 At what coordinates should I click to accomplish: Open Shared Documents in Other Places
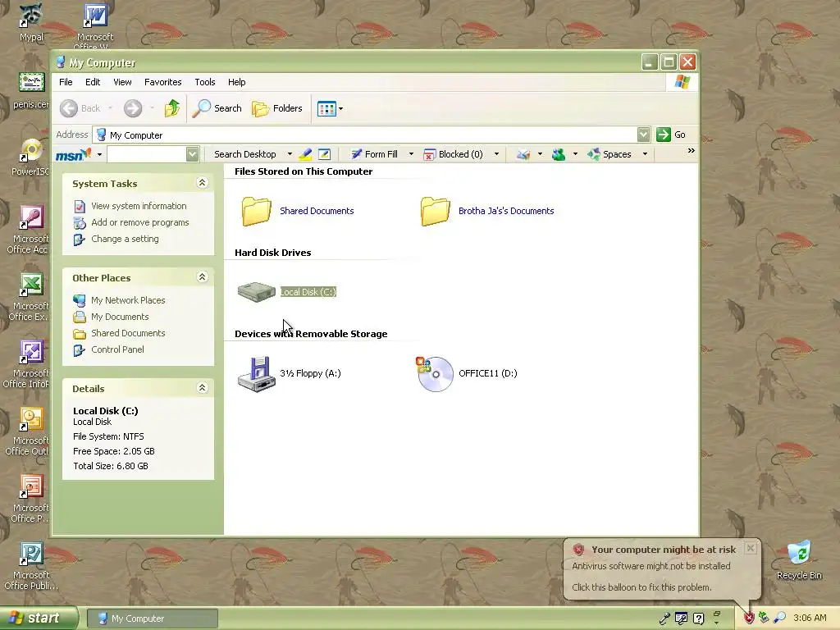pos(128,333)
